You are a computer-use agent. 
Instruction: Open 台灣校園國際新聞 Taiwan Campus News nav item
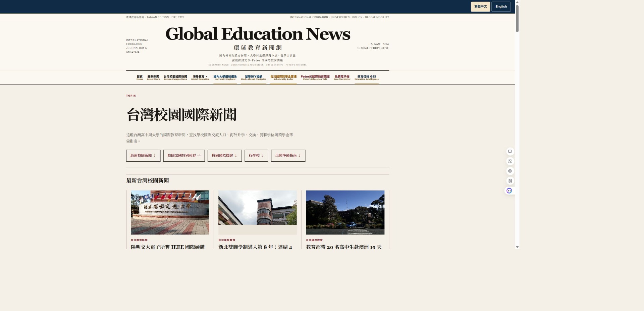click(175, 77)
